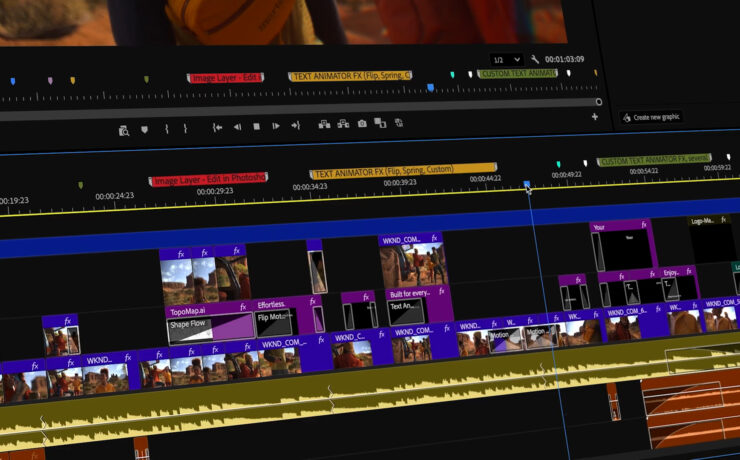Click timeline ruler at 00:00:44:22

click(485, 178)
